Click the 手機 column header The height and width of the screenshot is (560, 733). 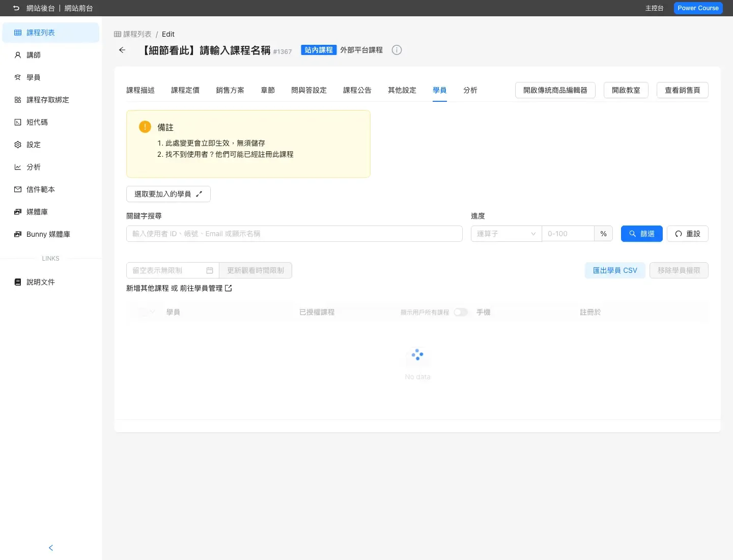[x=484, y=312]
